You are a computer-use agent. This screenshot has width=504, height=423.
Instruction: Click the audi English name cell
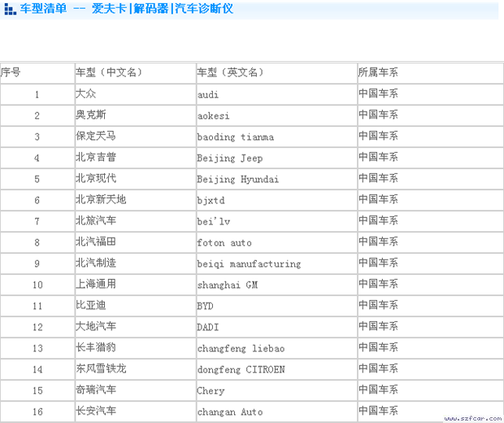click(x=208, y=94)
